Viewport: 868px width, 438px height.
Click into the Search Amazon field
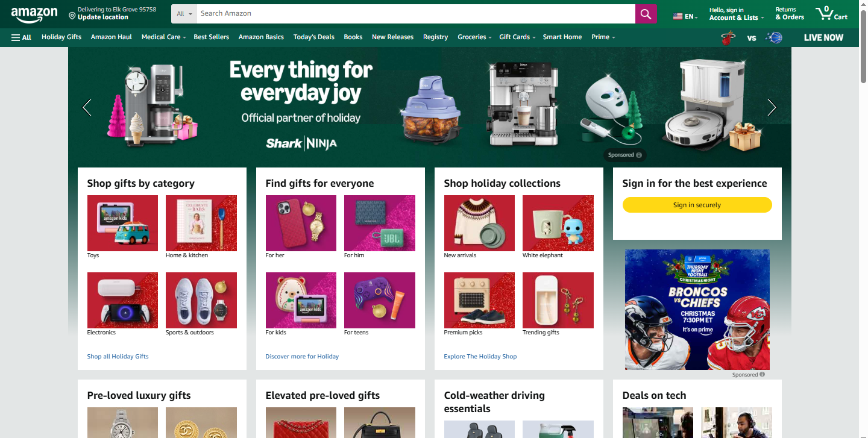[x=415, y=13]
